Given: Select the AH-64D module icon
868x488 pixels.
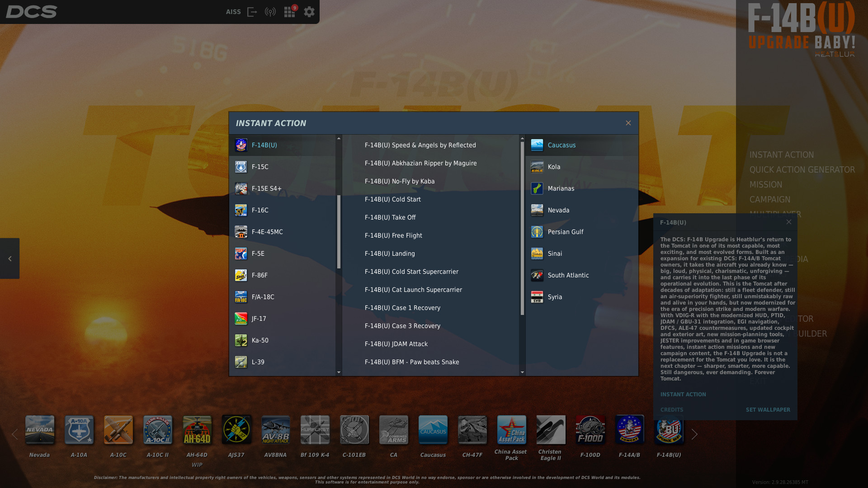Looking at the screenshot, I should coord(197,430).
